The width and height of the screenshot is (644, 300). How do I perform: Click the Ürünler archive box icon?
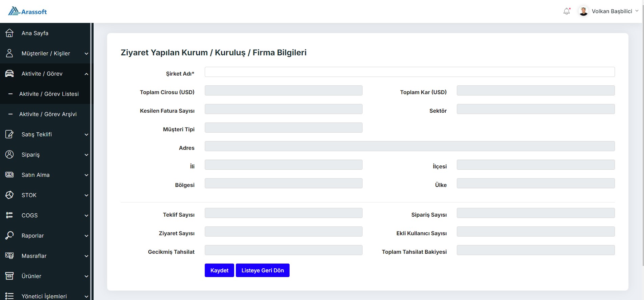pos(9,276)
